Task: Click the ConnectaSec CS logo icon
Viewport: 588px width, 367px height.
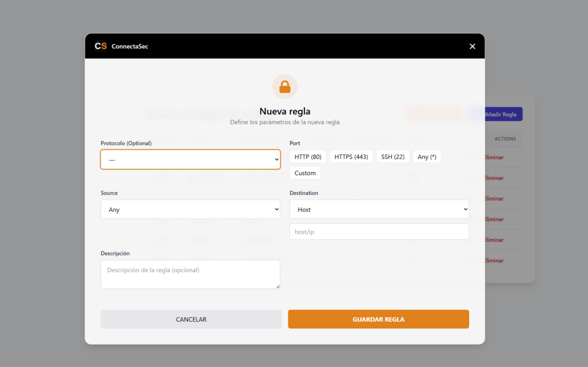Action: 100,46
